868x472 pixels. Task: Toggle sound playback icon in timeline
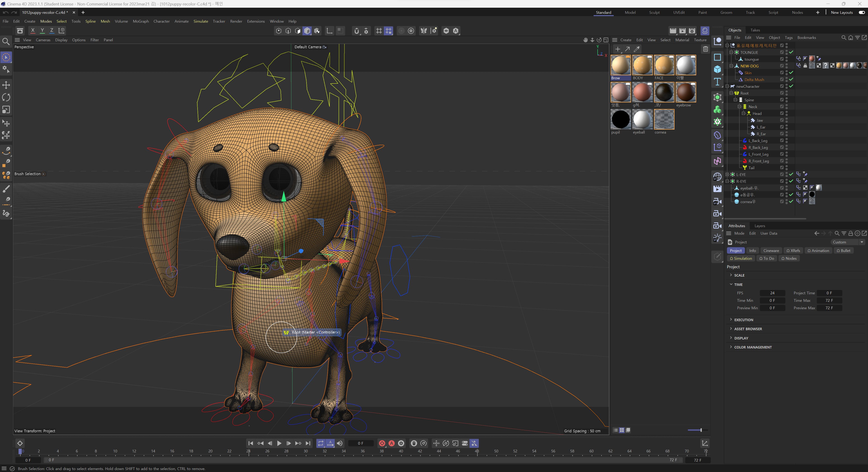point(340,443)
